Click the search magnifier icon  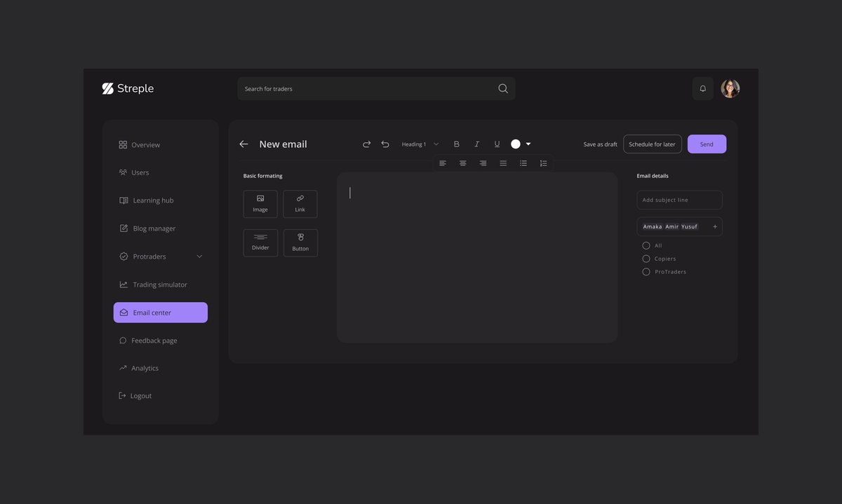[503, 88]
